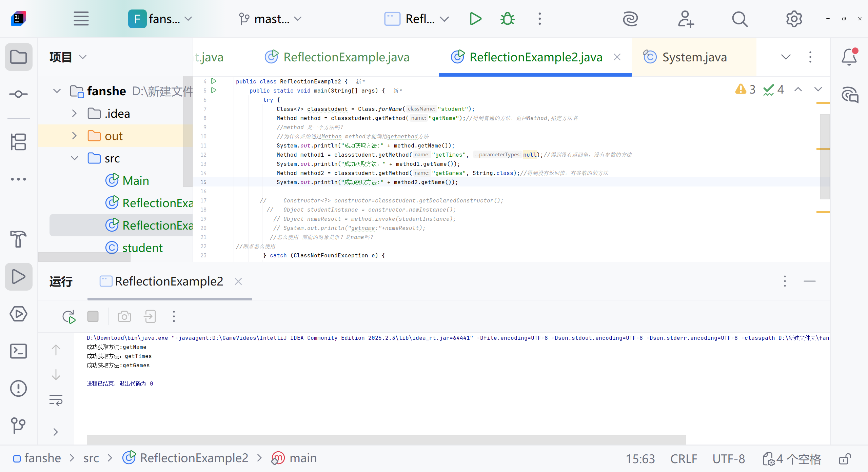Toggle the Project tool window folder button
868x472 pixels.
18,57
